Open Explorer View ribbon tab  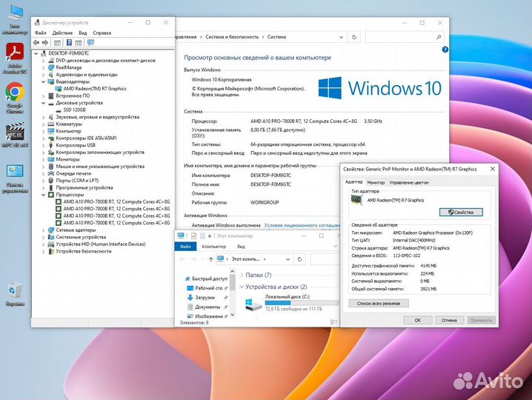[x=242, y=247]
